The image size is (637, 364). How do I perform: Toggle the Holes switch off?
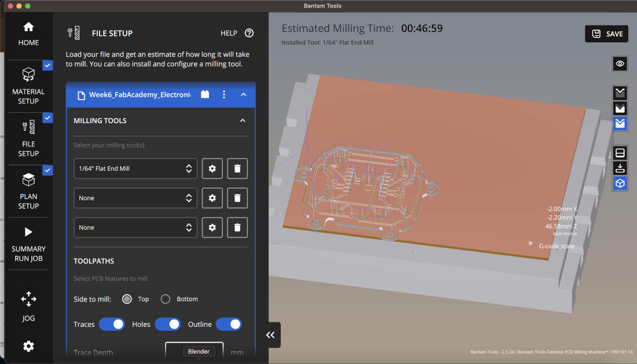167,324
